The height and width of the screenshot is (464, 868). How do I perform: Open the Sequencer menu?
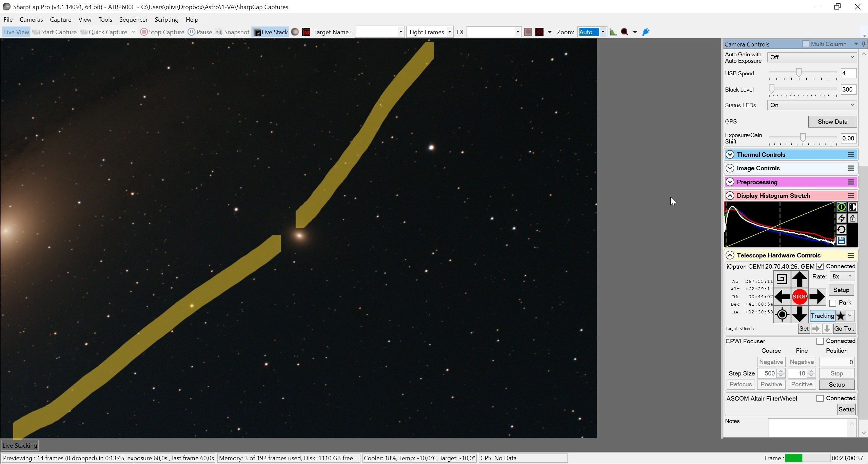(x=133, y=20)
